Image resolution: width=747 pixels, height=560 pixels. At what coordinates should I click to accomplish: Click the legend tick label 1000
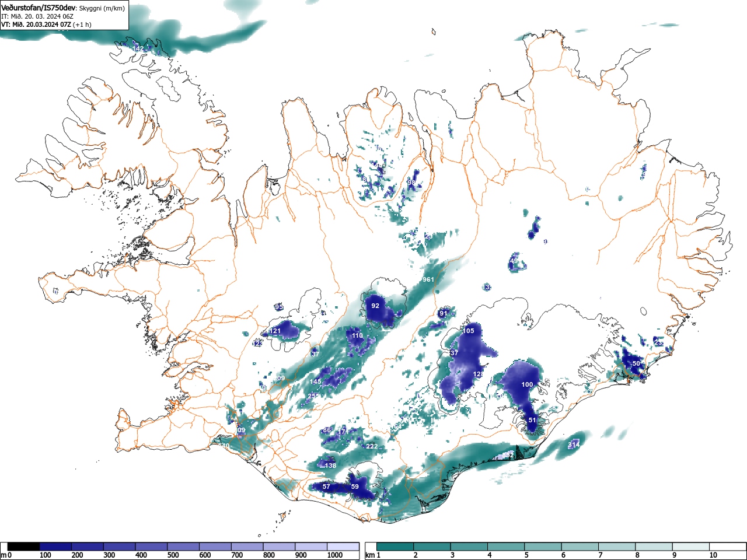pos(335,555)
